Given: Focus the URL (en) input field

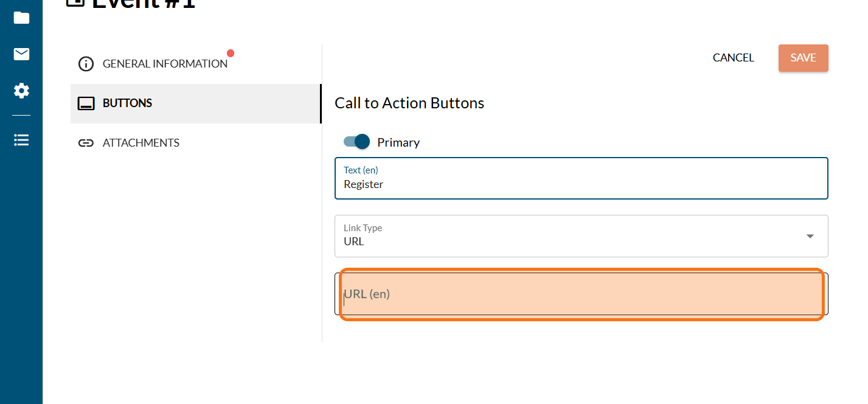Looking at the screenshot, I should 581,294.
